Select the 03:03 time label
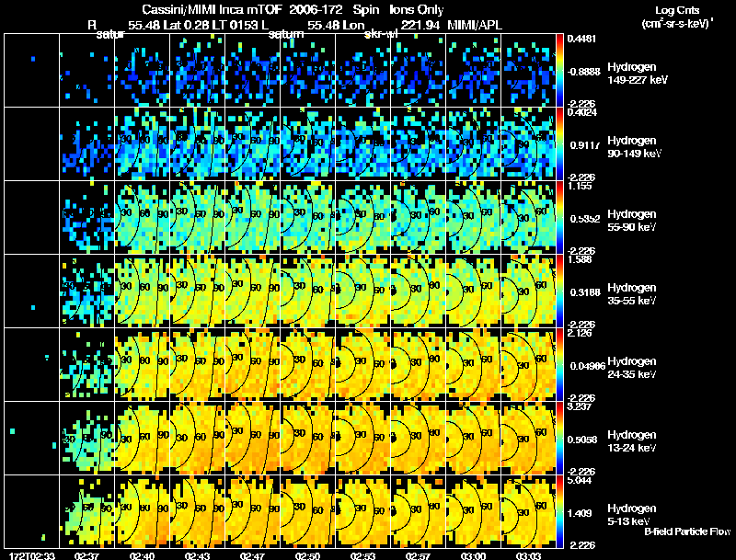Image resolution: width=736 pixels, height=560 pixels. [528, 555]
